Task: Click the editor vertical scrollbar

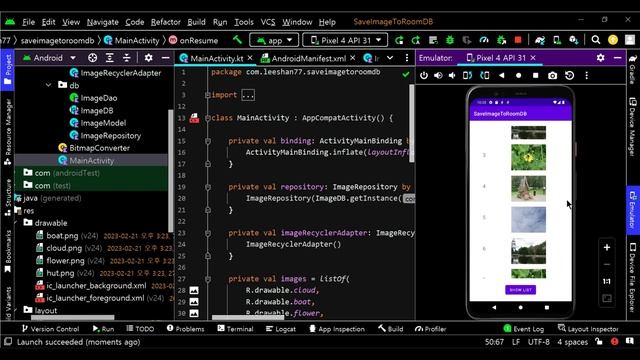Action: point(411,123)
